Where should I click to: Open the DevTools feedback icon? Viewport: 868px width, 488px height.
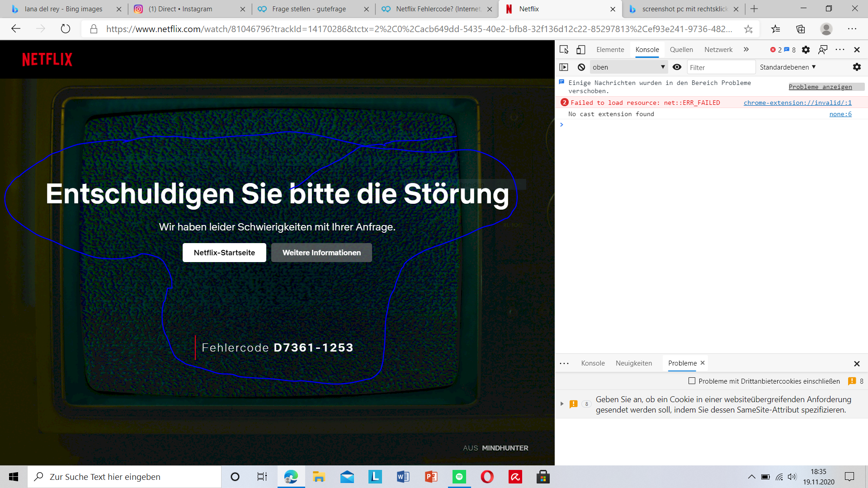click(823, 50)
